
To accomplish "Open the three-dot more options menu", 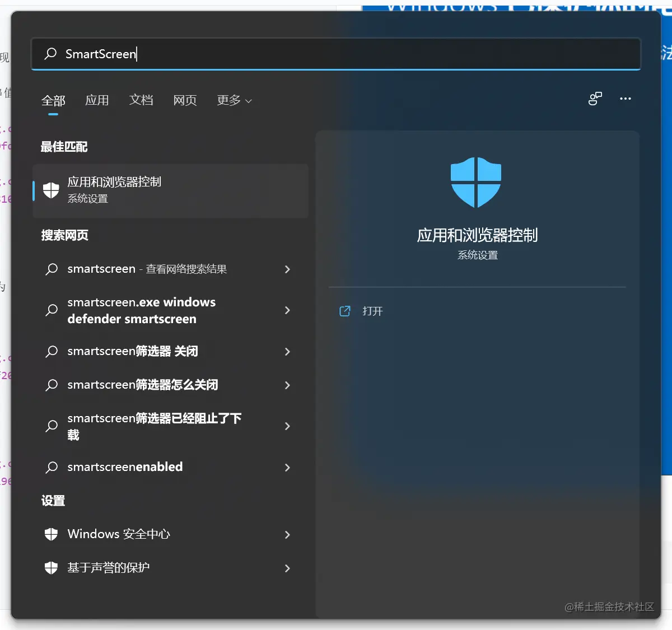I will point(626,99).
